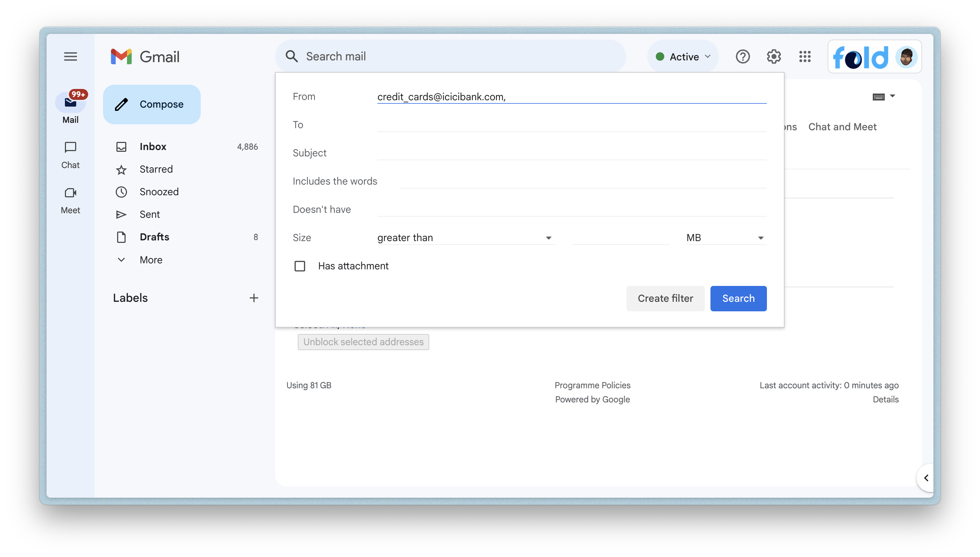Open the account avatar with fold logo
980x557 pixels.
tap(875, 56)
